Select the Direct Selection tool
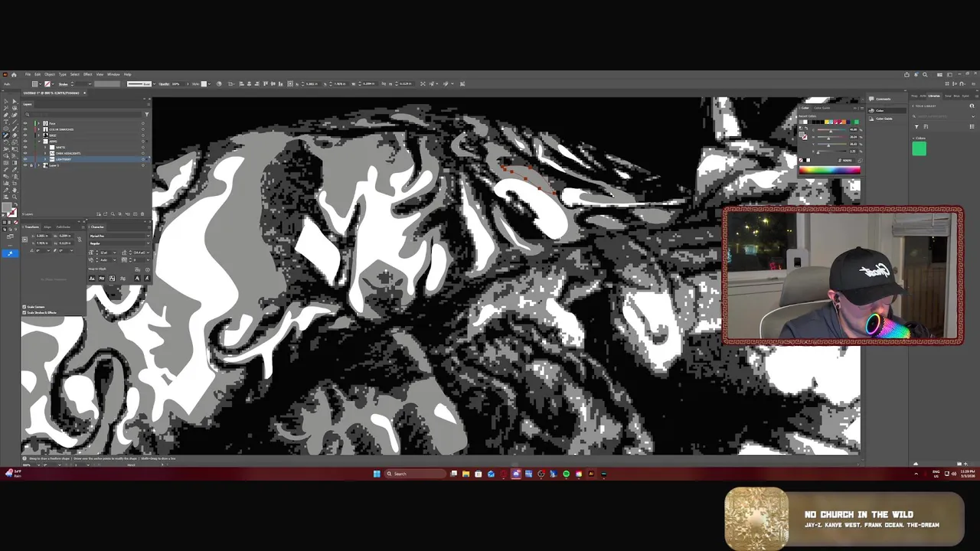 pyautogui.click(x=15, y=101)
